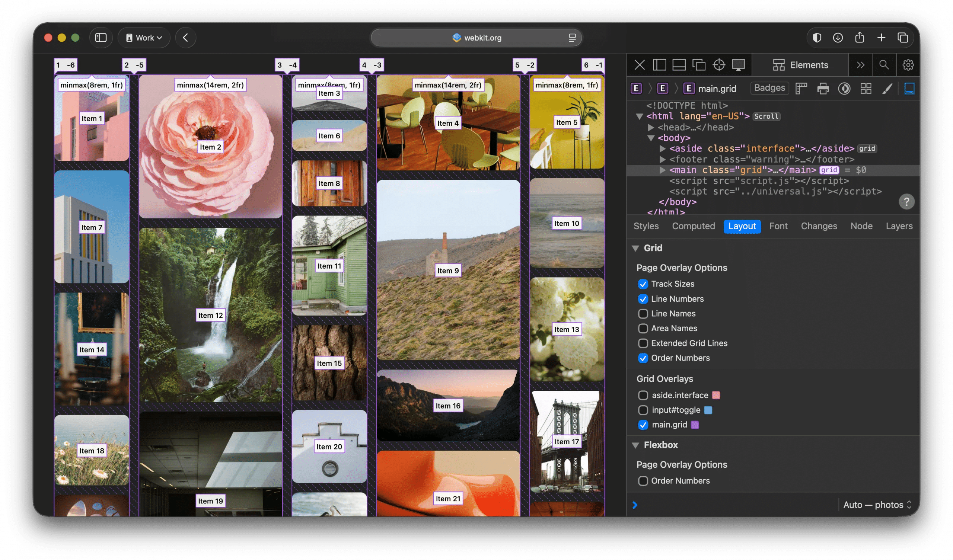Click the paint flashing brush icon
Viewport: 953px width, 560px height.
click(887, 89)
